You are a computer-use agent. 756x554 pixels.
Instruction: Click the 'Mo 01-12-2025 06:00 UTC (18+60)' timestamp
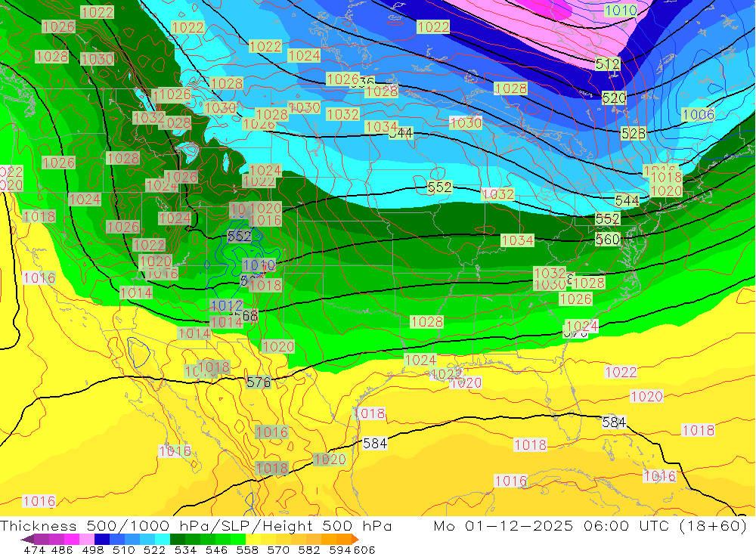pos(590,525)
